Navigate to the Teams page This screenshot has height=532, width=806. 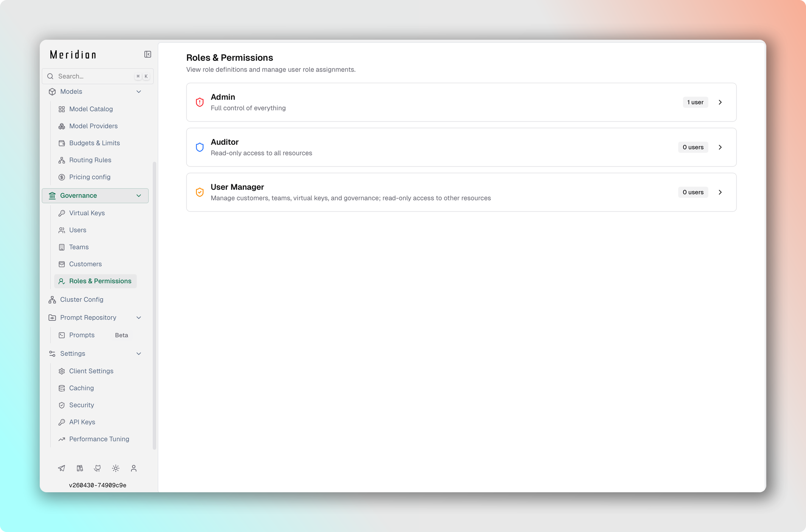click(95, 247)
